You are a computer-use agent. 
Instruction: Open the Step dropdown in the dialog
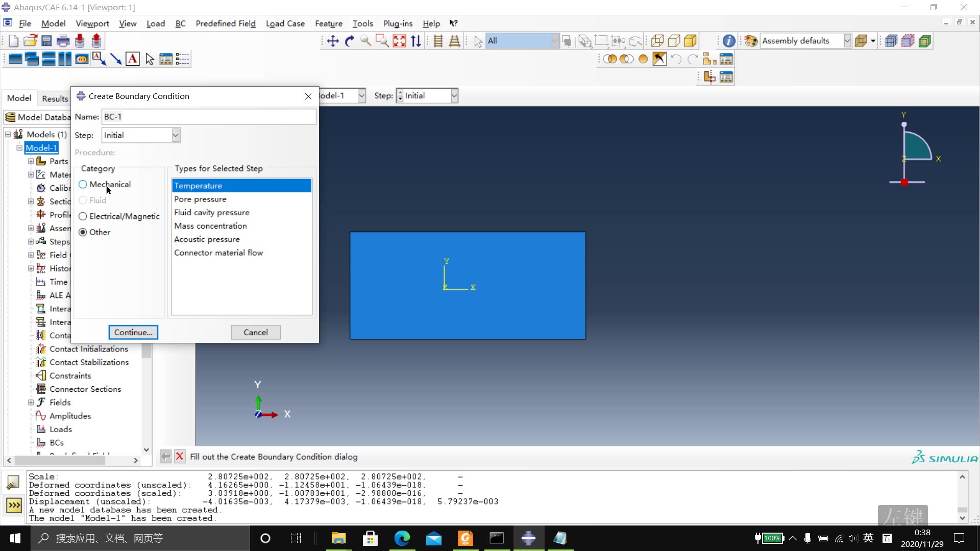(176, 135)
